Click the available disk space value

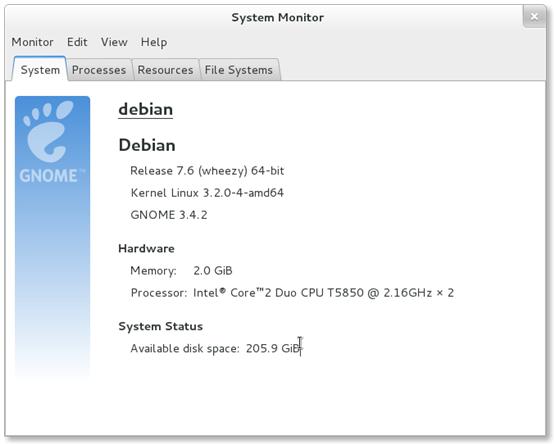(272, 349)
